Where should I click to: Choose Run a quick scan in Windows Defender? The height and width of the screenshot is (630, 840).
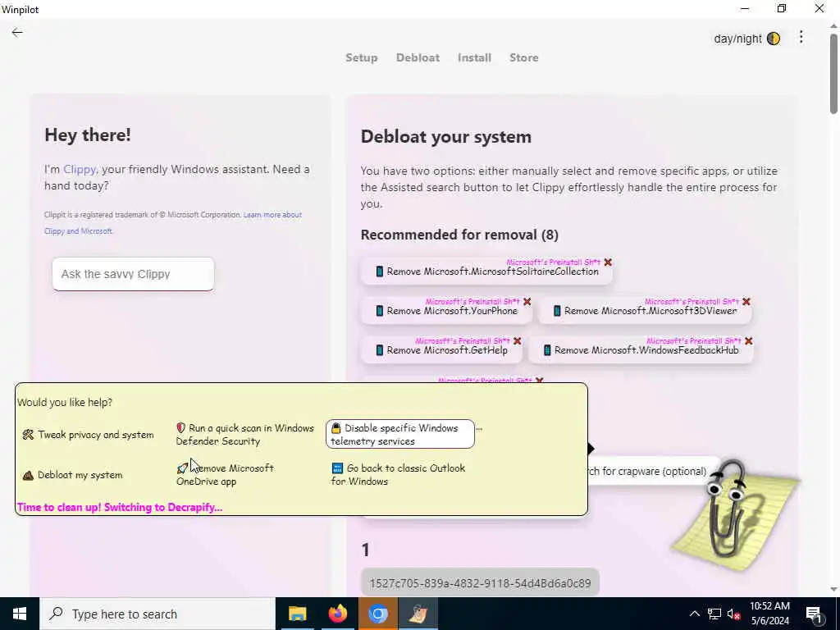244,435
